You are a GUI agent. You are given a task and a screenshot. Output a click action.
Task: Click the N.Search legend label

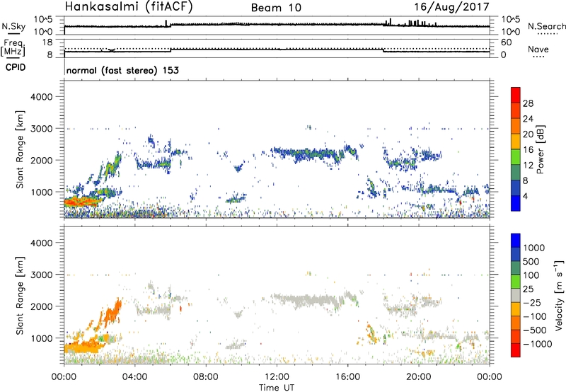click(x=547, y=26)
